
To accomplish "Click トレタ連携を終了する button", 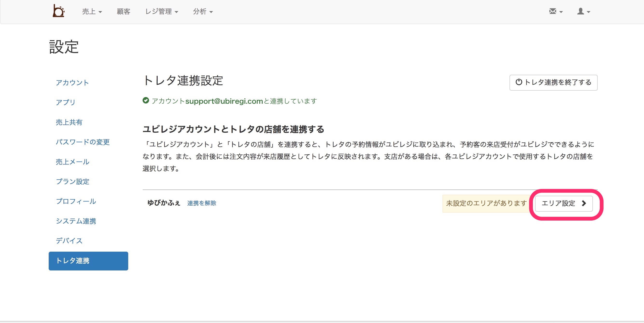I will (x=554, y=82).
